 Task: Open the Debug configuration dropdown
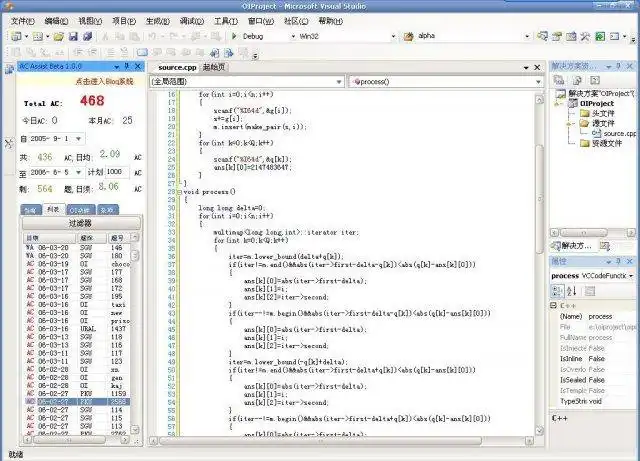coord(293,36)
